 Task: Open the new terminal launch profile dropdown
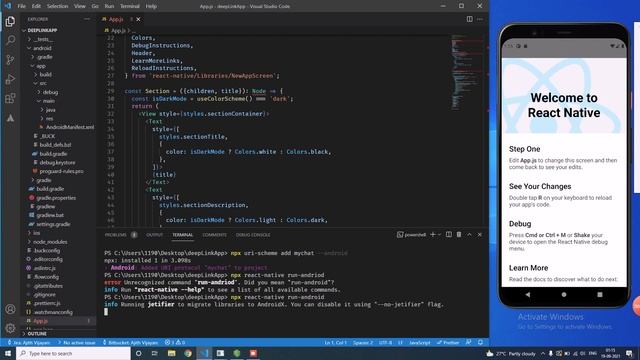coord(440,235)
